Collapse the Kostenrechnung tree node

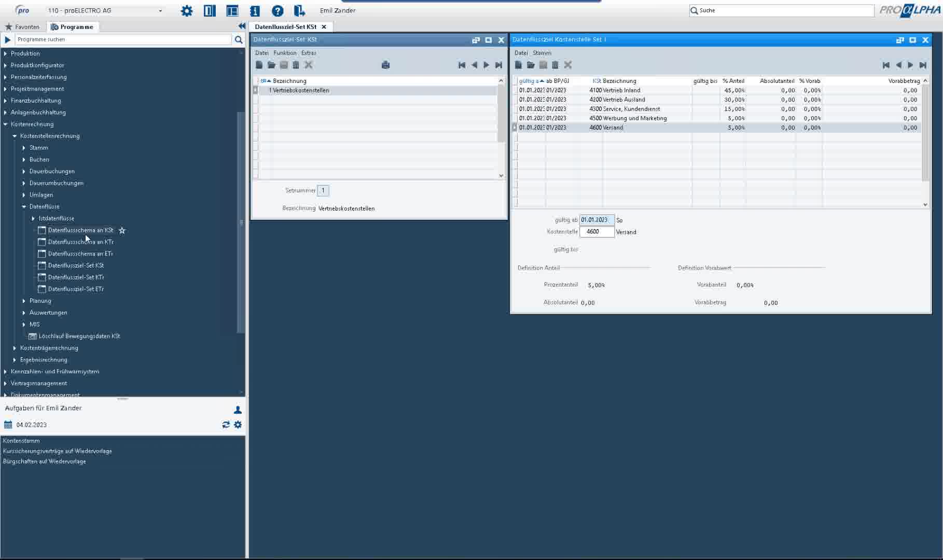pos(5,124)
